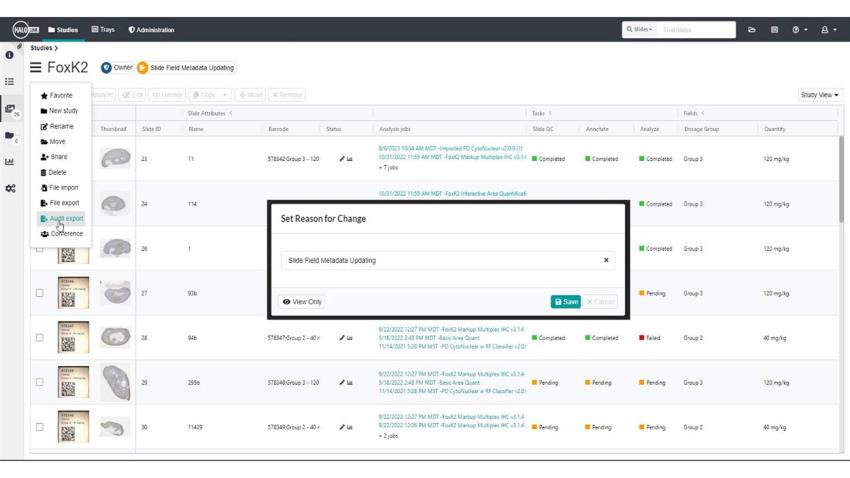Open the study hamburger menu next to FoxK2
Screen dimensions: 850x478
pos(36,68)
